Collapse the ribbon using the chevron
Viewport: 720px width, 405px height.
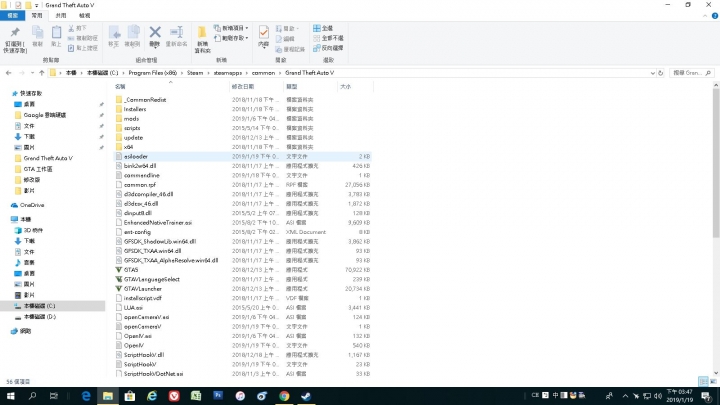point(705,16)
